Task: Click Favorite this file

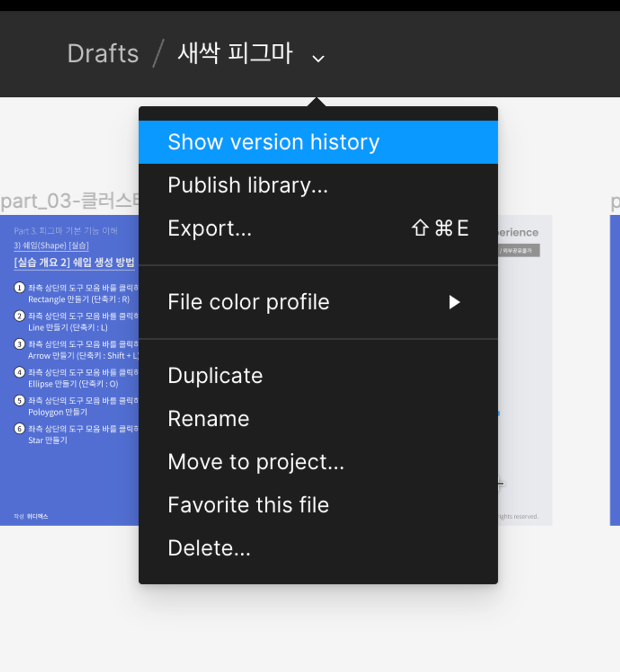Action: (x=318, y=505)
